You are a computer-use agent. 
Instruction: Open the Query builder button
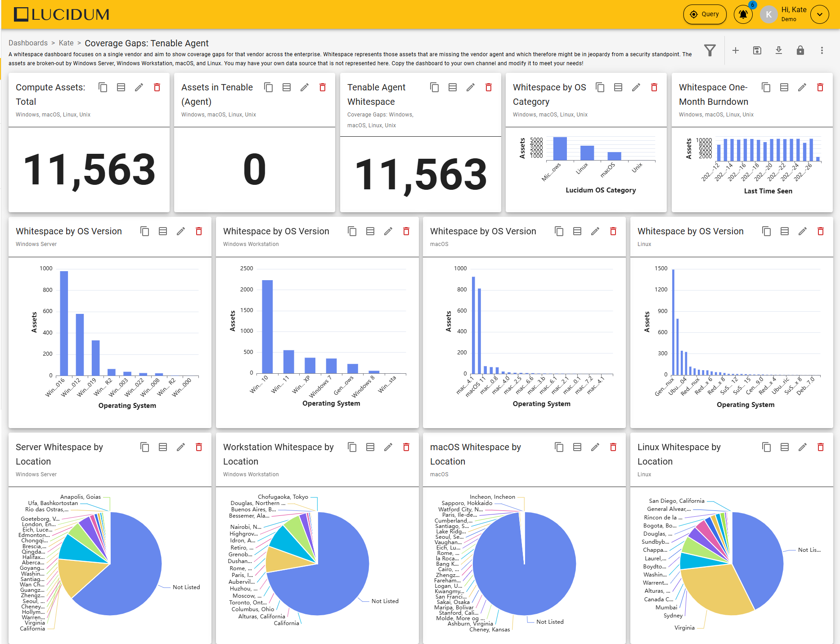click(705, 14)
